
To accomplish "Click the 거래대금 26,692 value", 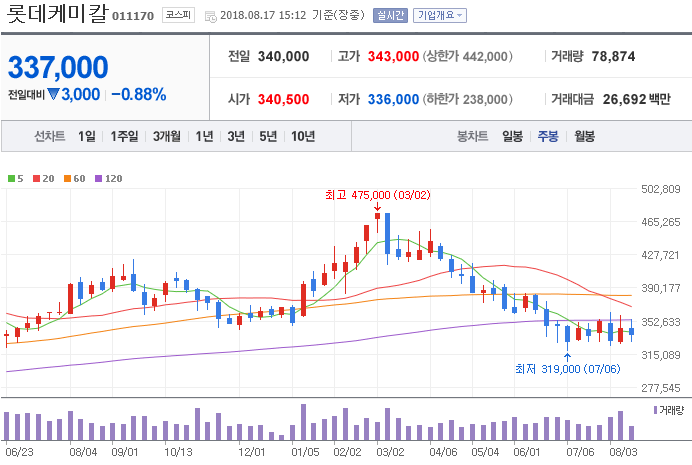I will click(x=624, y=99).
